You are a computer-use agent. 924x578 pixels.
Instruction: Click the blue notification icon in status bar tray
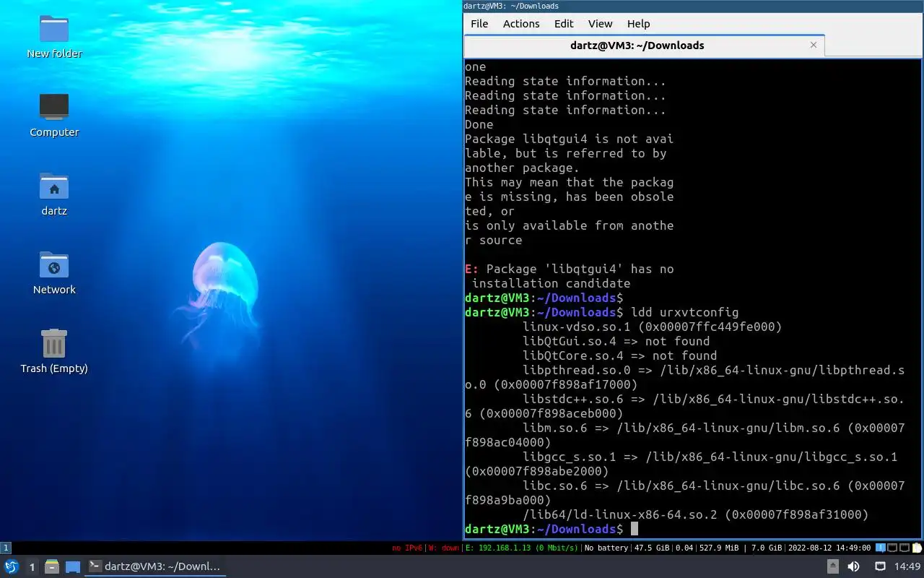881,548
